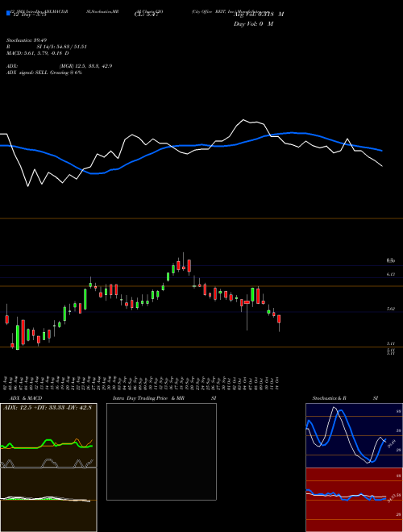Click the ADX: 12.5 +DY: 33.33 -DY: 42.8 header

(x=48, y=407)
